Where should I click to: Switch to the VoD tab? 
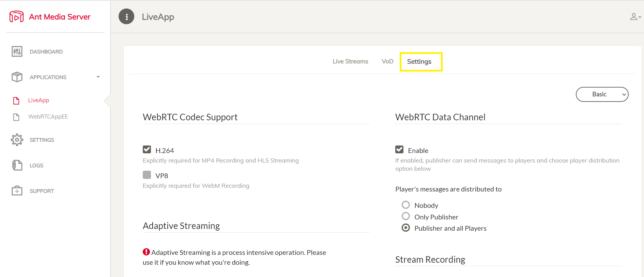pyautogui.click(x=387, y=61)
